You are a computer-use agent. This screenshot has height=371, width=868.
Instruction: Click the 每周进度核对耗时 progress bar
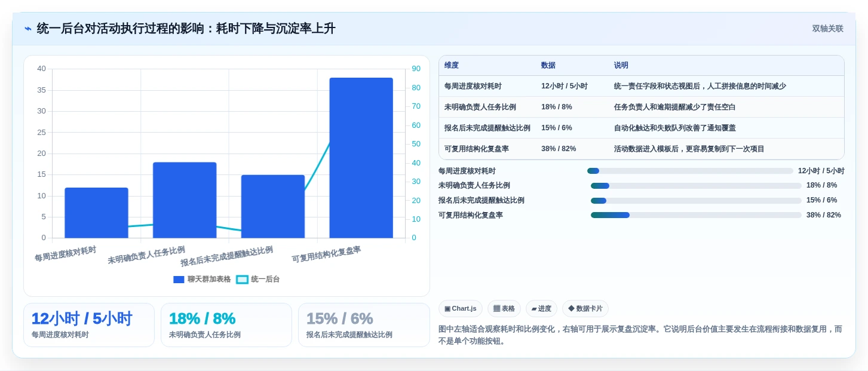[x=690, y=171]
